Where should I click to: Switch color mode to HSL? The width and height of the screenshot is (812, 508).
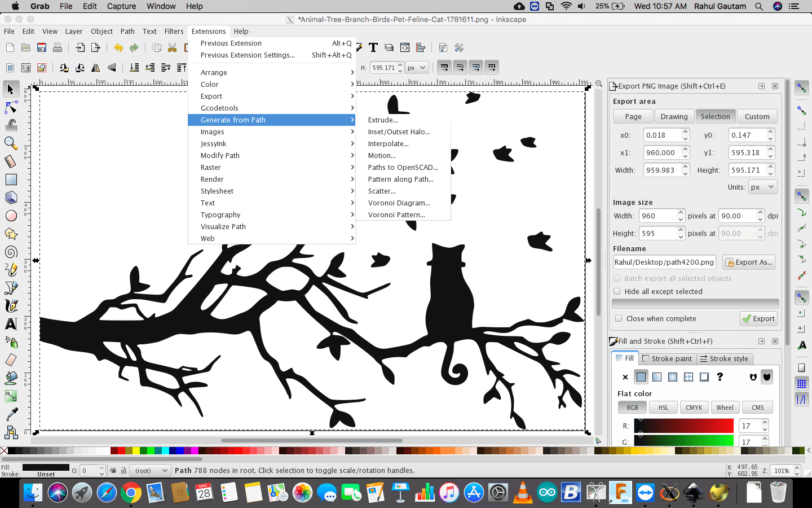[663, 408]
